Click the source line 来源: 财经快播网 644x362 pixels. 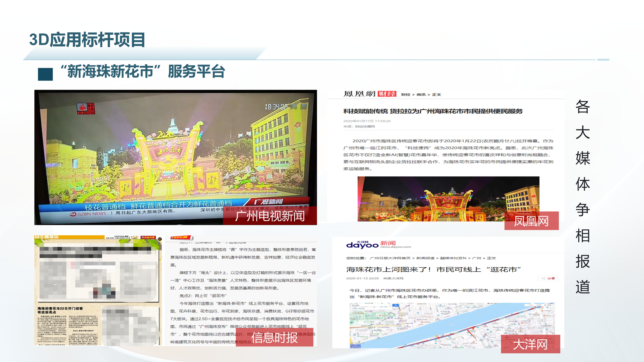click(x=359, y=126)
